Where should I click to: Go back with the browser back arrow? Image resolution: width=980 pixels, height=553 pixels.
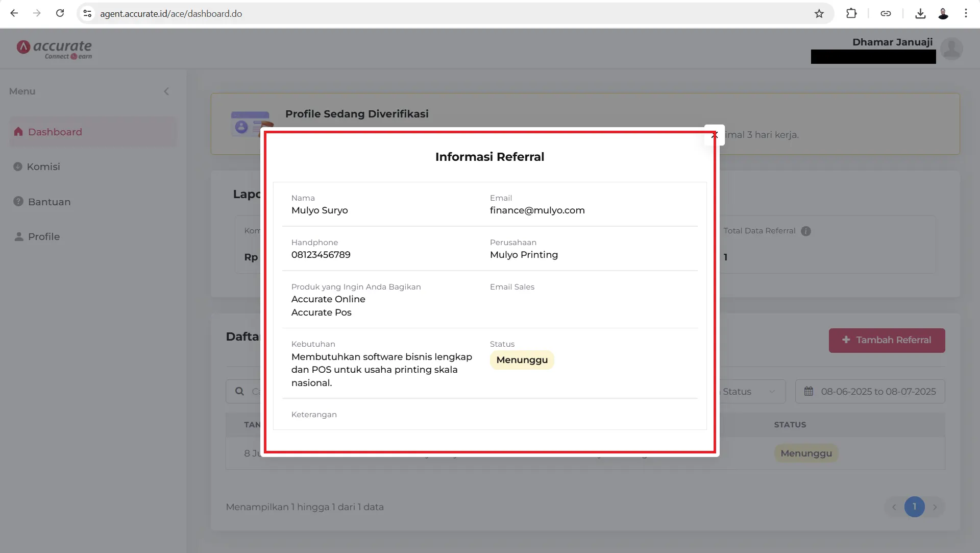pyautogui.click(x=14, y=13)
